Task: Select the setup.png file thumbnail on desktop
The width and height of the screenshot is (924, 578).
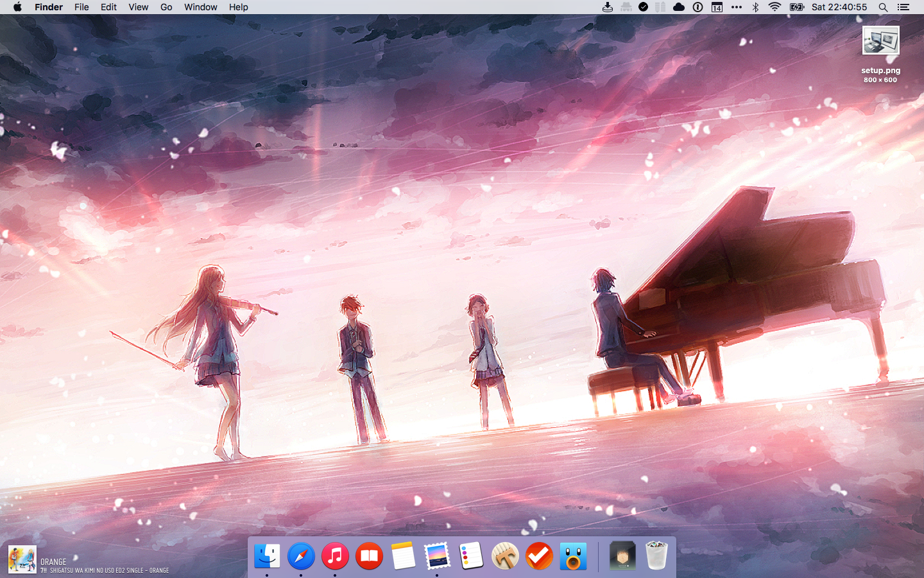Action: click(881, 40)
